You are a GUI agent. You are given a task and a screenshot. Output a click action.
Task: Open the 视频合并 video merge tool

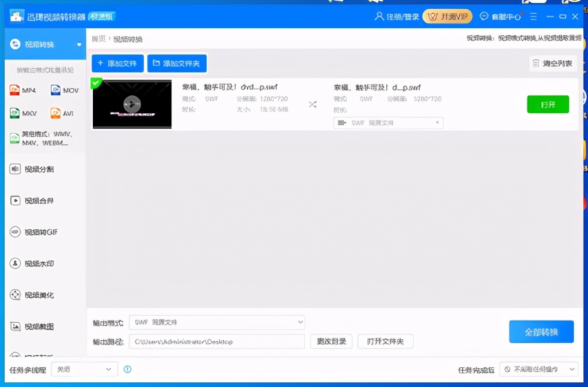point(40,200)
